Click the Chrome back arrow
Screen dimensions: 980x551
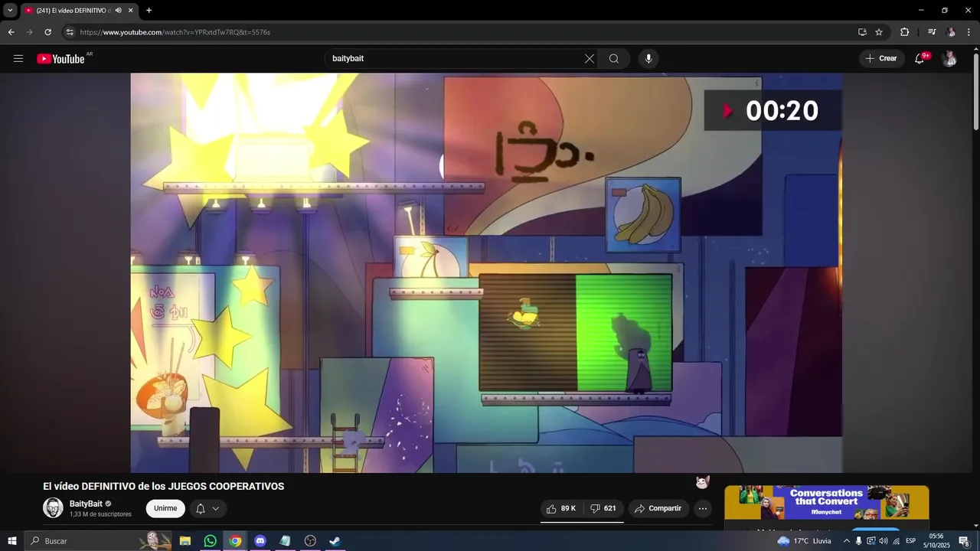tap(11, 32)
